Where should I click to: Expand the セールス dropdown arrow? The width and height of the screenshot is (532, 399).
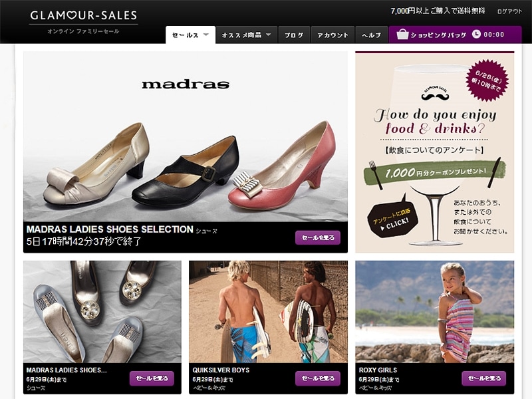[206, 35]
